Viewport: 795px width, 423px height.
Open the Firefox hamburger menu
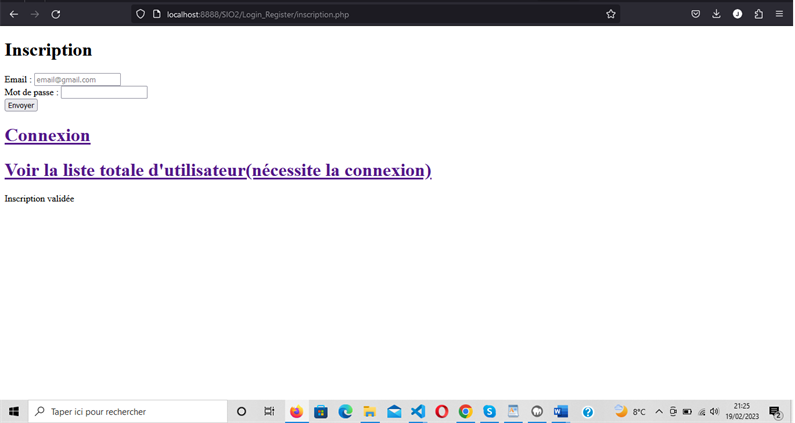pos(779,14)
